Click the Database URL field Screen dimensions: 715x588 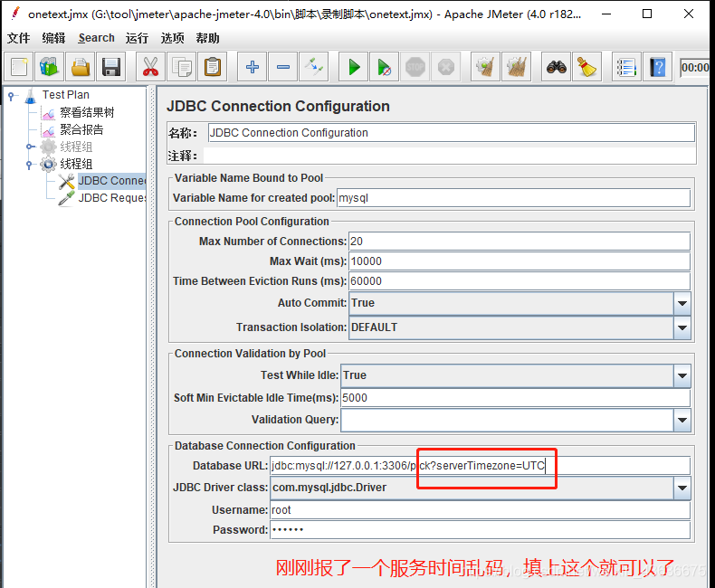[x=481, y=465]
